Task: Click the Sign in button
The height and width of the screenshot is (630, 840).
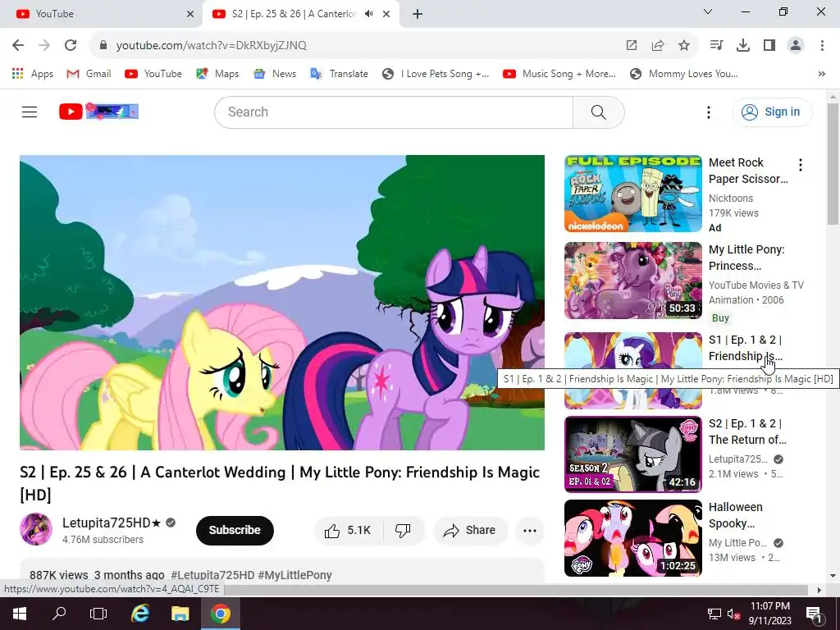Action: (x=772, y=112)
